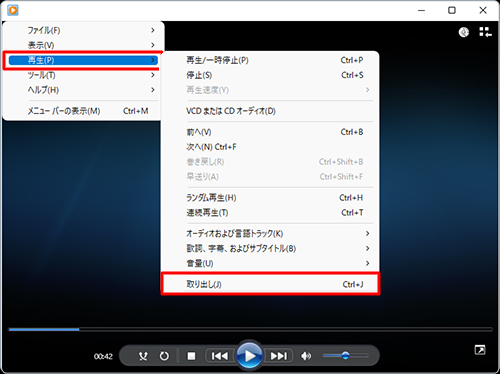Open オーディオおよび言語トラック(K) submenu
The height and width of the screenshot is (374, 500).
click(270, 234)
